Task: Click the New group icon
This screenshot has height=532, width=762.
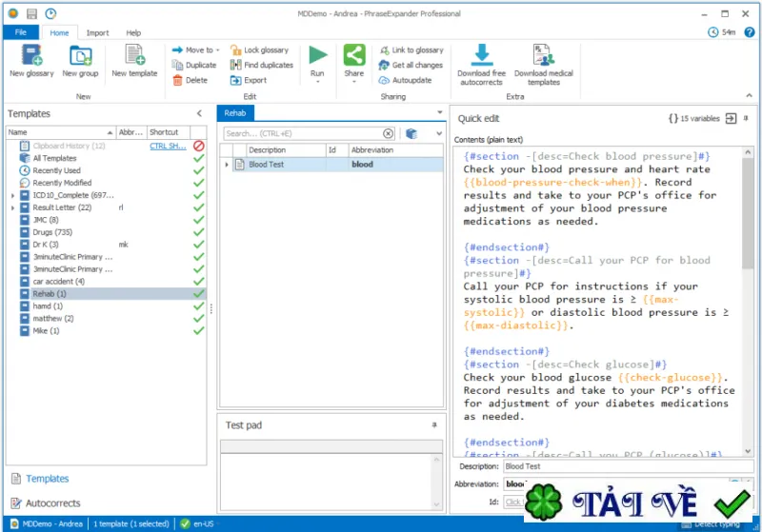Action: [80, 55]
